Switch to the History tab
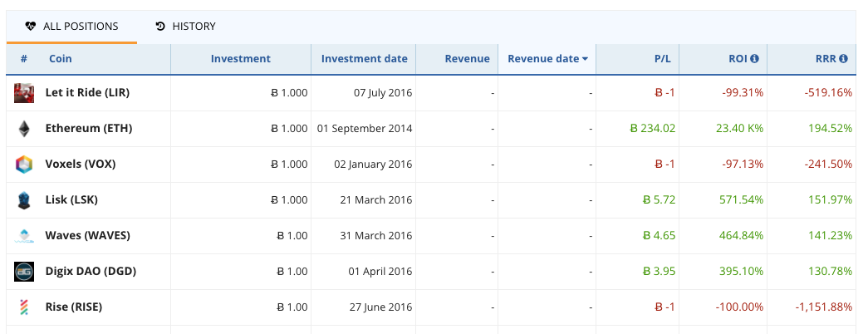Screen dimensions: 868x334 (185, 26)
